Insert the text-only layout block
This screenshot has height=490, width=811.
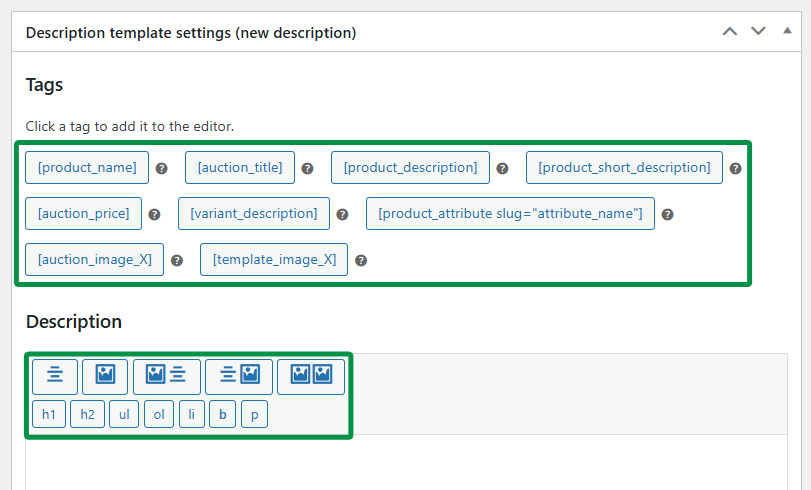pos(55,377)
